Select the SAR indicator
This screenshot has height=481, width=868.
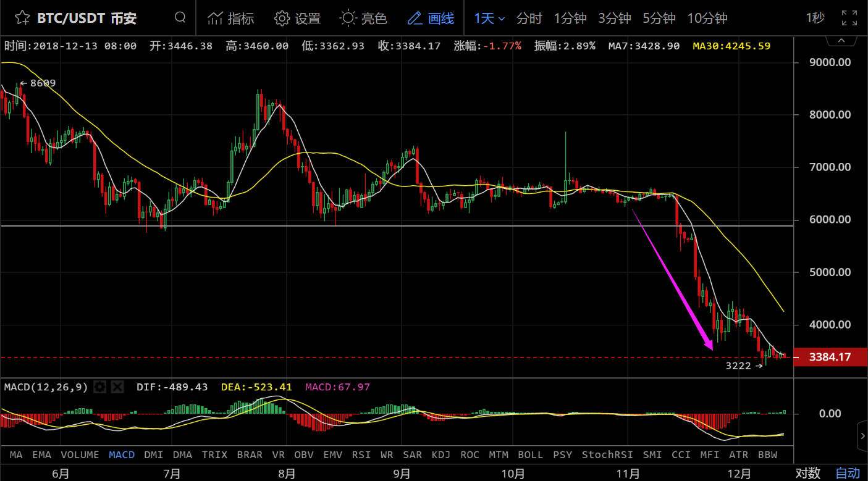point(412,455)
